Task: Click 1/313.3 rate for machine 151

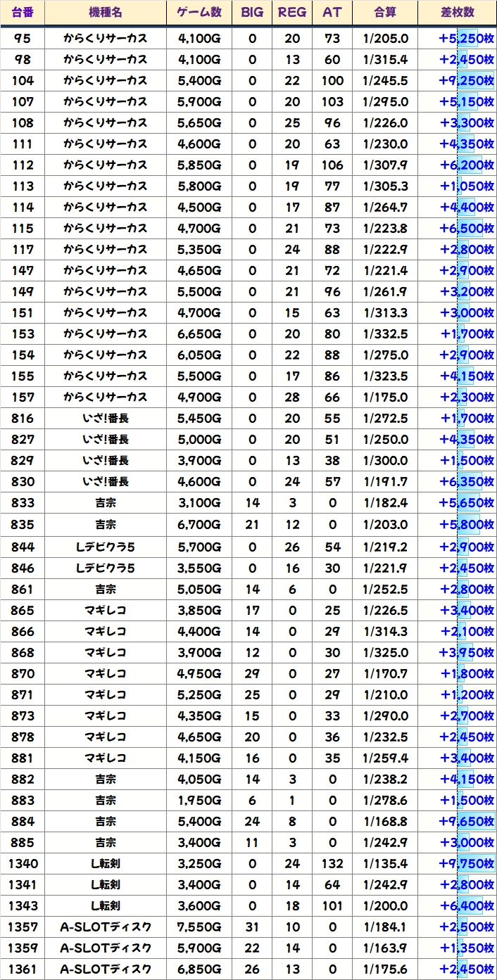Action: pyautogui.click(x=385, y=312)
